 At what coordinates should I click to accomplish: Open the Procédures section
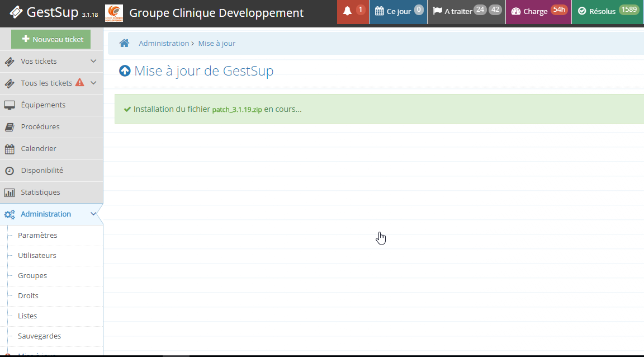[x=51, y=126]
